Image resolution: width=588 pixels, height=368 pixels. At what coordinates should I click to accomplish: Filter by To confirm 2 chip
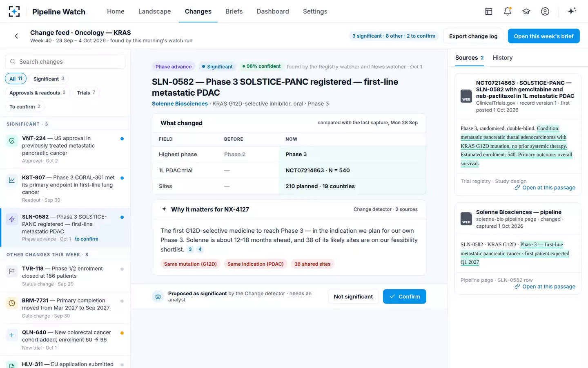pos(24,107)
